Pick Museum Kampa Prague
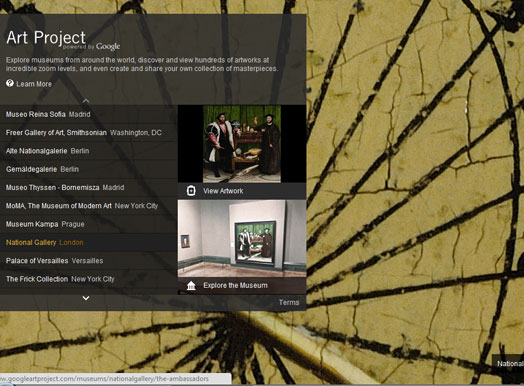Image resolution: width=524 pixels, height=386 pixels. tap(89, 224)
